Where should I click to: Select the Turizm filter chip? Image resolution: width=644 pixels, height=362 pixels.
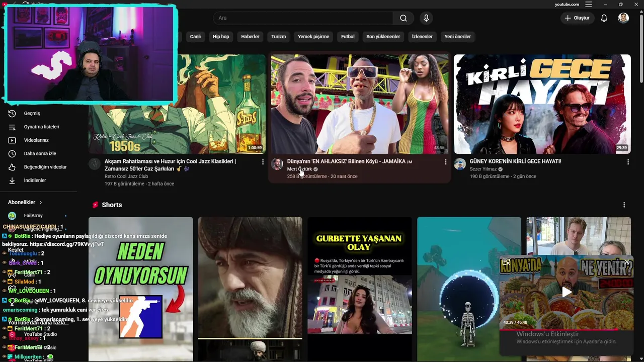278,37
